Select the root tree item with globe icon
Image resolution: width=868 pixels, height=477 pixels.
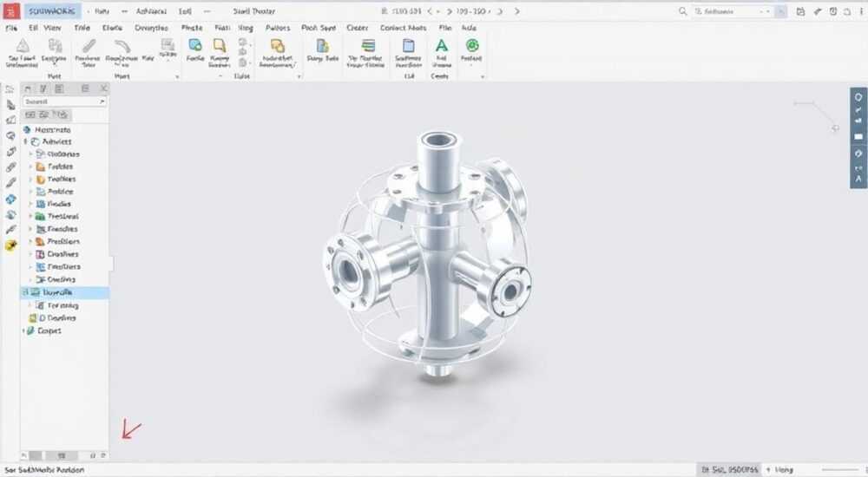tap(47, 129)
